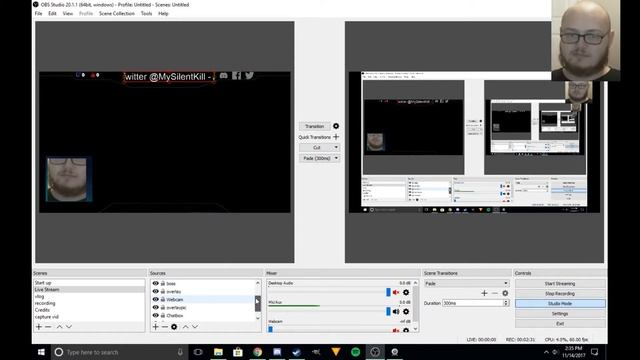
Task: Click the Transition button
Action: click(315, 126)
